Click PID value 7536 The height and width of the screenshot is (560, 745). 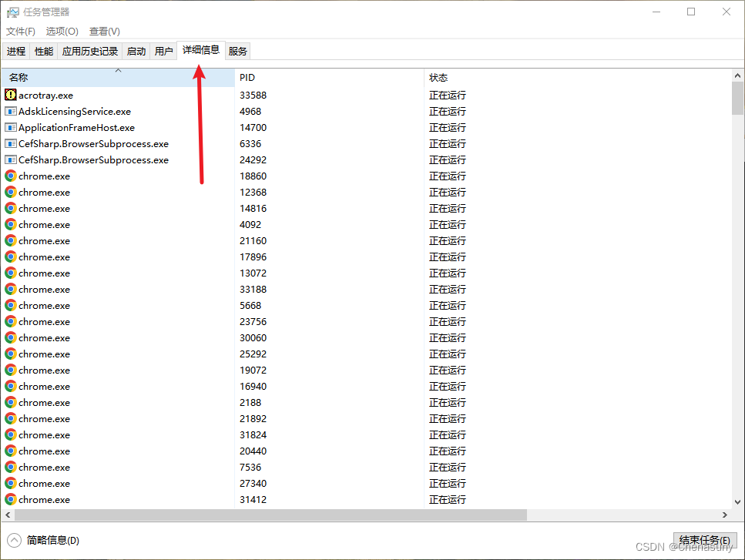pyautogui.click(x=250, y=467)
